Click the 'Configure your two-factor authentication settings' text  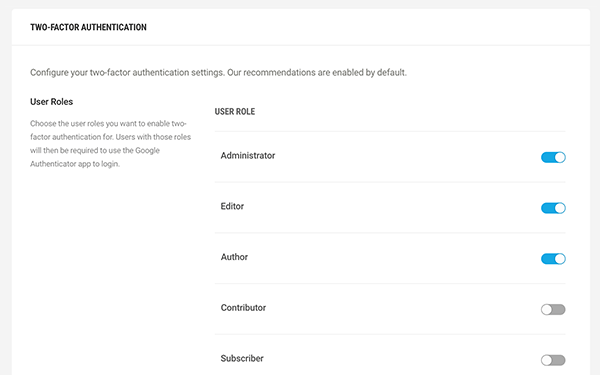click(x=218, y=73)
